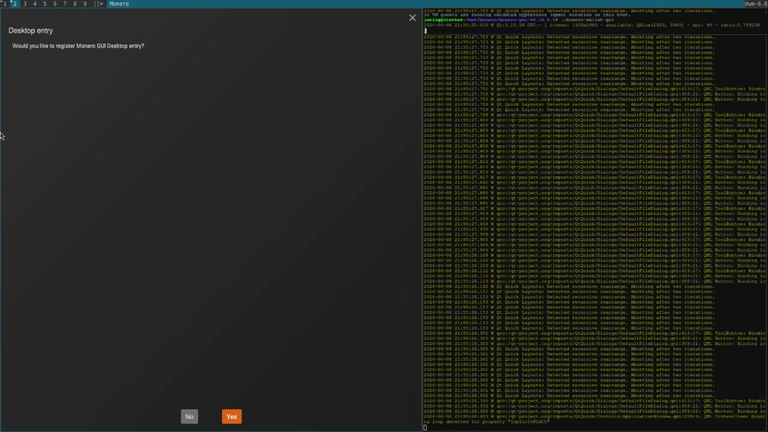Toggle the []= tiling layout symbol
Image resolution: width=768 pixels, height=432 pixels.
(x=98, y=3)
